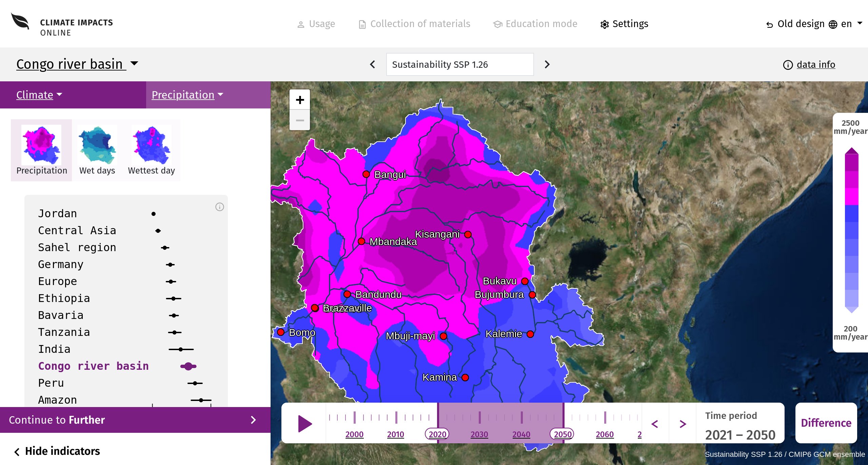Collapse panel with Hide indicators
Viewport: 868px width, 465px height.
57,451
